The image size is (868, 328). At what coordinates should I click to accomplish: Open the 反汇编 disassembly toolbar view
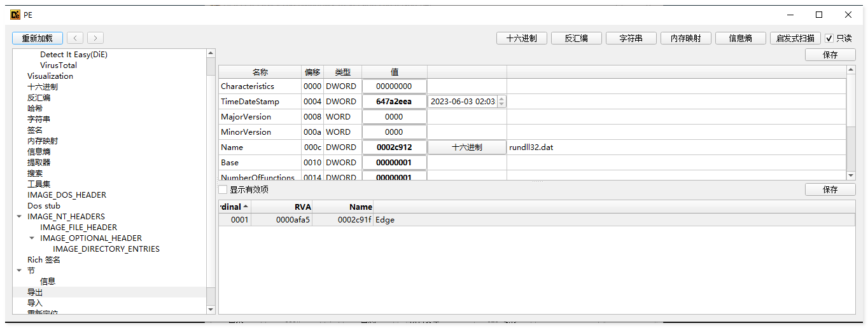click(576, 38)
